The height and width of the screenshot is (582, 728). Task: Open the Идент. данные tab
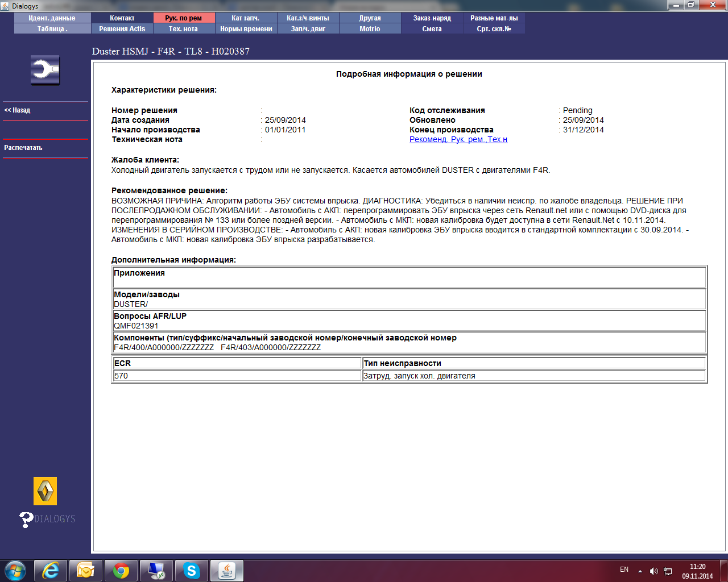tap(52, 18)
